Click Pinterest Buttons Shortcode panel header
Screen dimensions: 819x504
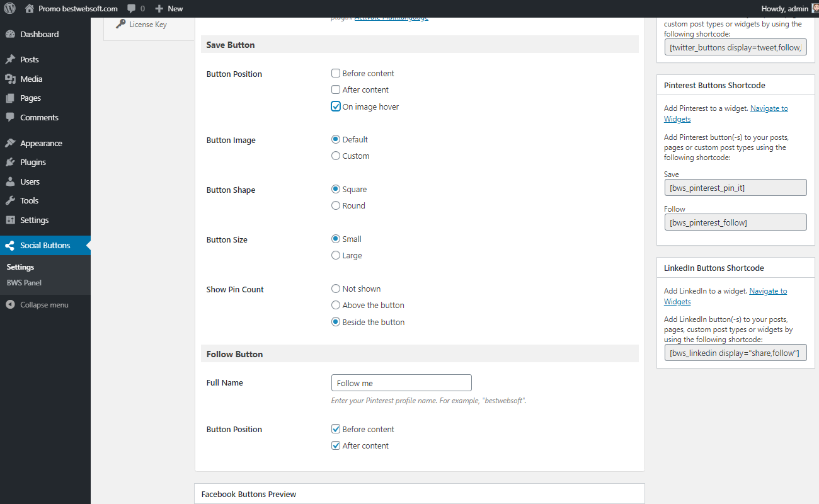(x=736, y=85)
